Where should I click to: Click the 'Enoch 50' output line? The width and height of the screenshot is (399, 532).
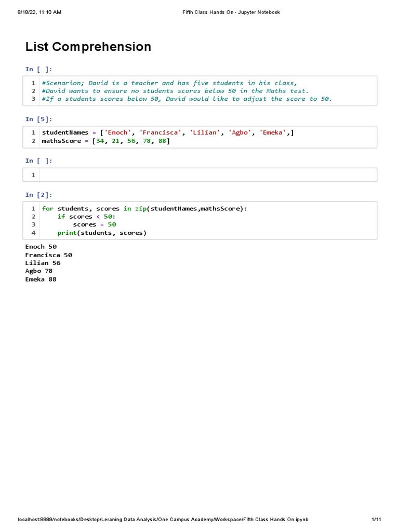click(x=41, y=247)
